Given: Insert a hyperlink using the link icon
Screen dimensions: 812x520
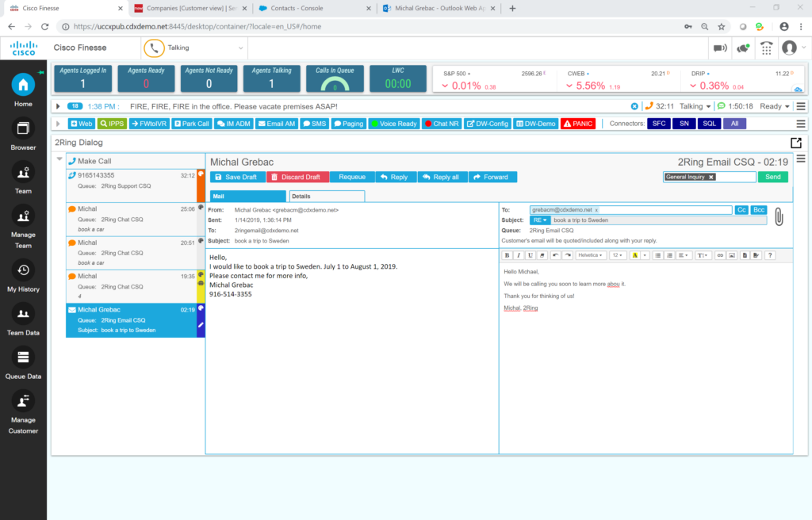Looking at the screenshot, I should point(720,255).
